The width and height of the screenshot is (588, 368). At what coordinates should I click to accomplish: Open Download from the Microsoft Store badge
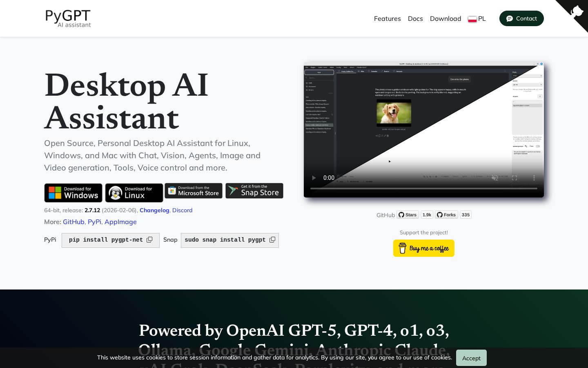tap(194, 191)
